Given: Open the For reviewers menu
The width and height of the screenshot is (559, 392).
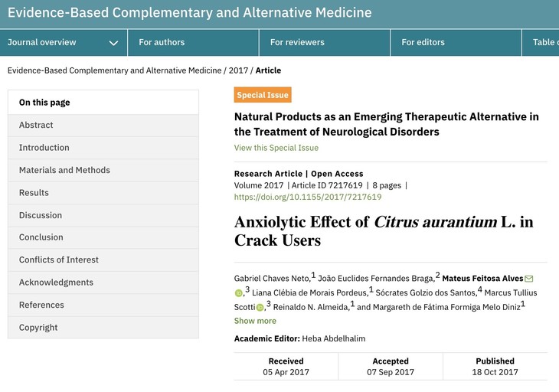Looking at the screenshot, I should (x=297, y=42).
